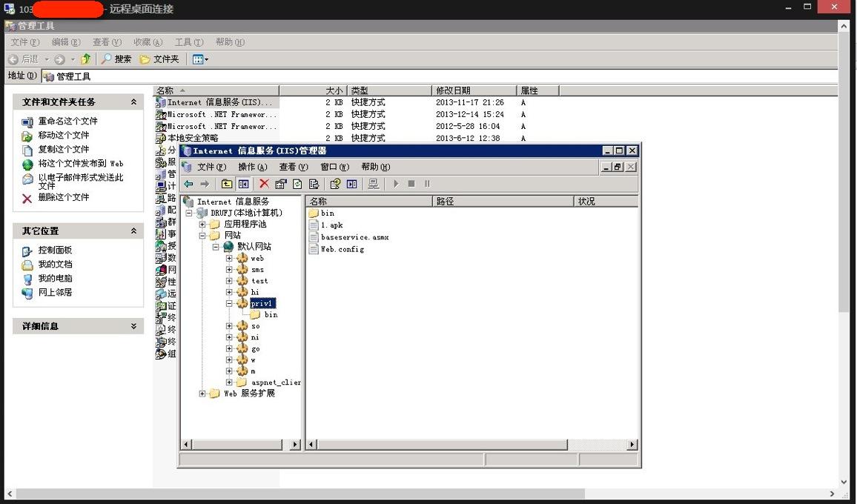857x504 pixels.
Task: Click the pause item icon
Action: [427, 185]
